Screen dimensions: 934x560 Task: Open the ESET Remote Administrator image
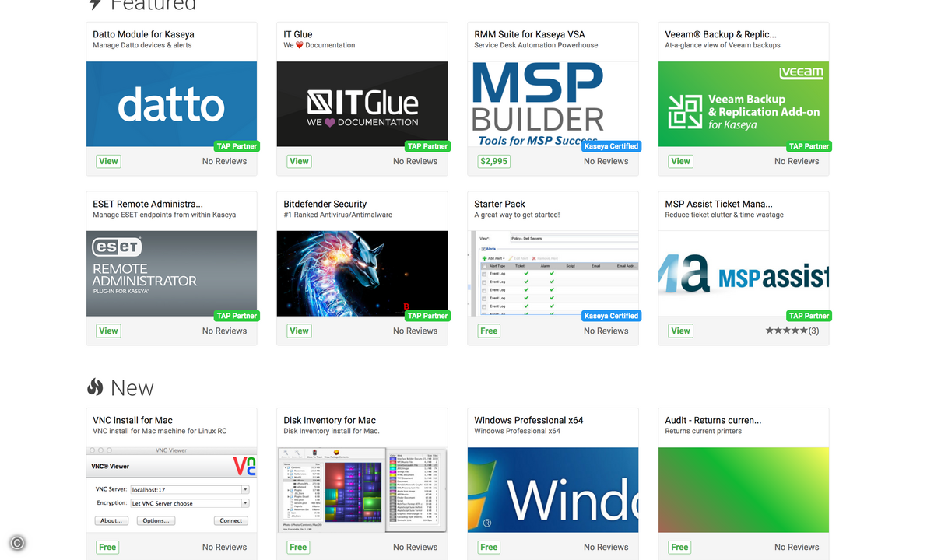(x=171, y=274)
